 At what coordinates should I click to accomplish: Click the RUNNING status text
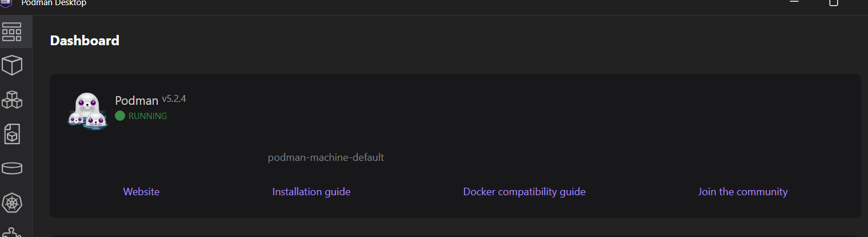(147, 116)
